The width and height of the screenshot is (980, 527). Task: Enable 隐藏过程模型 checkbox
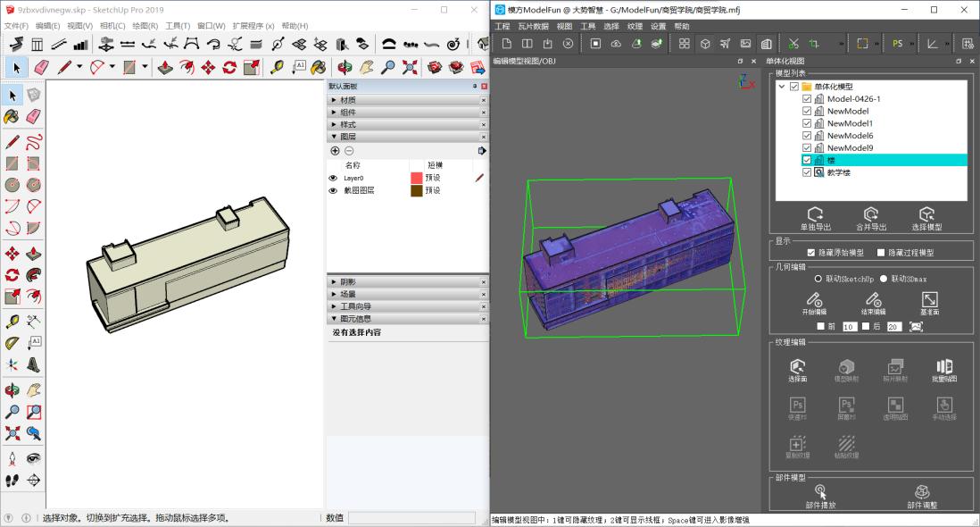881,253
